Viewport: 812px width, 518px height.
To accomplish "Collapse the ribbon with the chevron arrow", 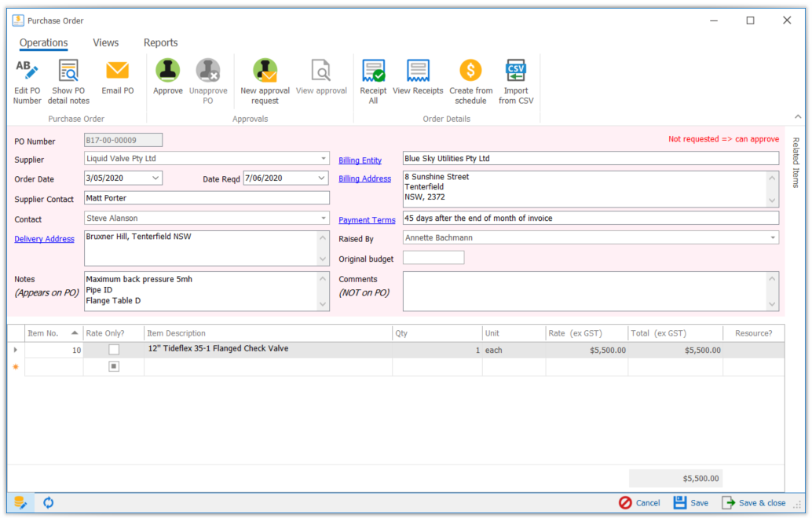I will tap(798, 116).
